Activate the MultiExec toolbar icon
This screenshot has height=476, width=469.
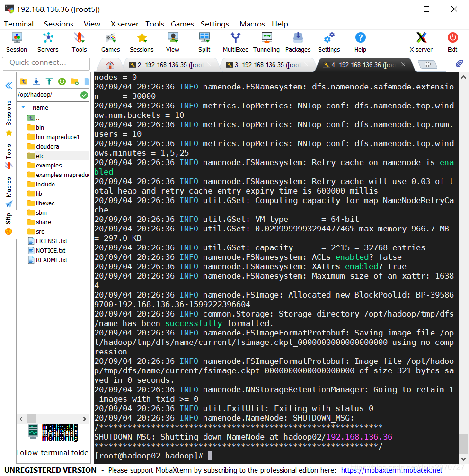[236, 42]
